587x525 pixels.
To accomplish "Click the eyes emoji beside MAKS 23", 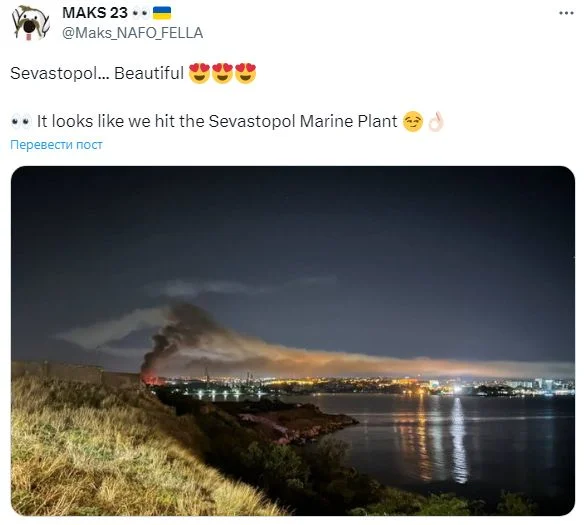I will pyautogui.click(x=141, y=13).
